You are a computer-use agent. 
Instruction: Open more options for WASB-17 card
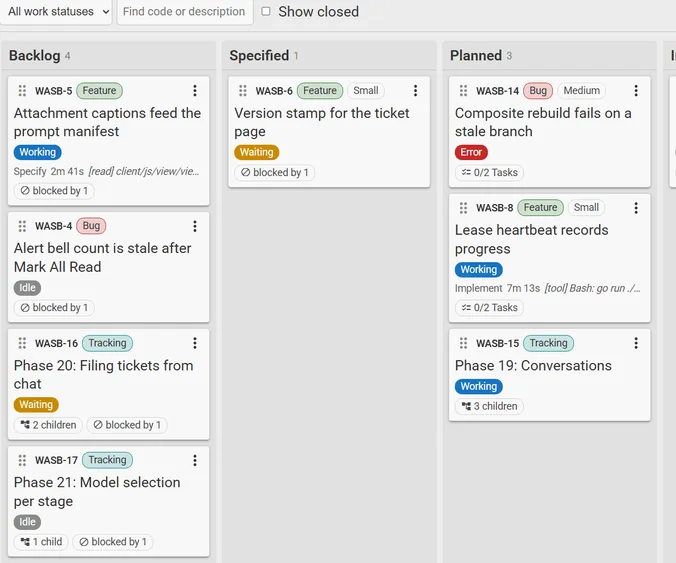point(195,460)
